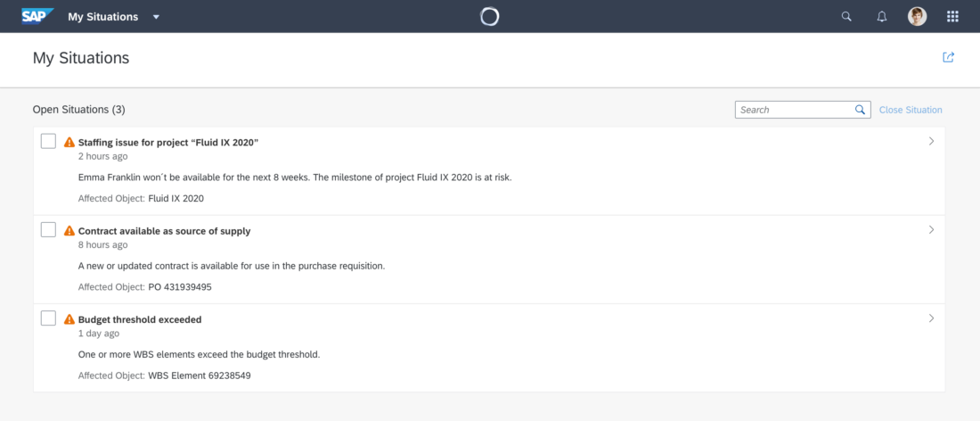Open Budget threshold exceeded row chevron

[931, 318]
